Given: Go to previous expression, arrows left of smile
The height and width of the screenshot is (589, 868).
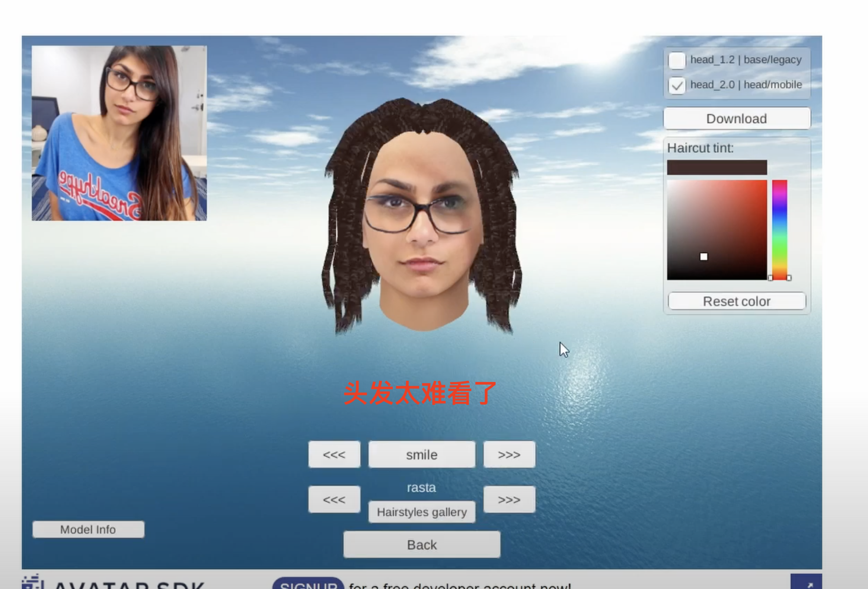Looking at the screenshot, I should pyautogui.click(x=334, y=454).
